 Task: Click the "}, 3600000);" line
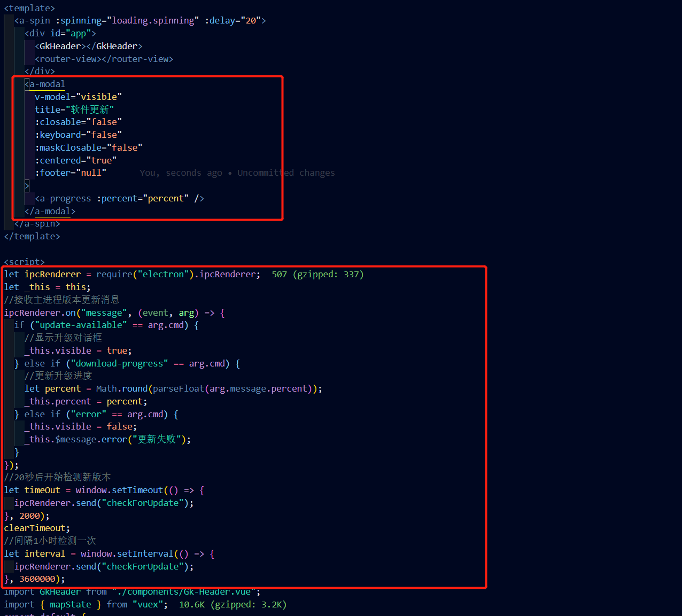pos(35,579)
